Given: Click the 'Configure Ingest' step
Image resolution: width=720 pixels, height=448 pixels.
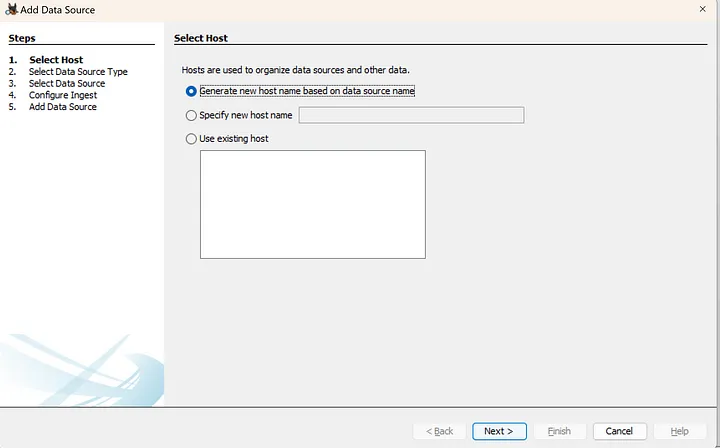Looking at the screenshot, I should (62, 95).
